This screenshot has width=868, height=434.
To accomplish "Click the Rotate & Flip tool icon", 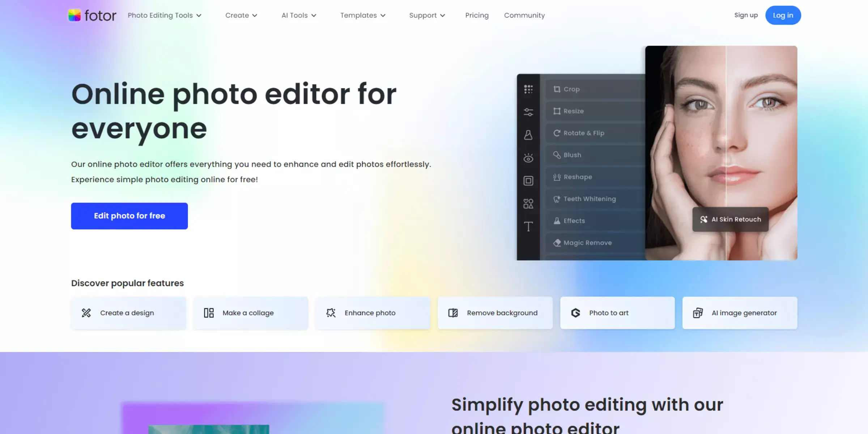I will (x=557, y=133).
